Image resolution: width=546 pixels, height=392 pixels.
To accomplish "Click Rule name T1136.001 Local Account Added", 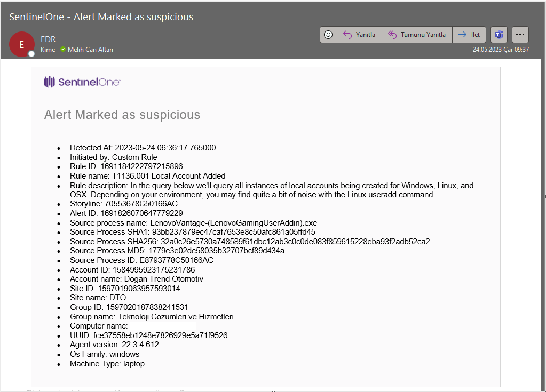I will point(148,176).
